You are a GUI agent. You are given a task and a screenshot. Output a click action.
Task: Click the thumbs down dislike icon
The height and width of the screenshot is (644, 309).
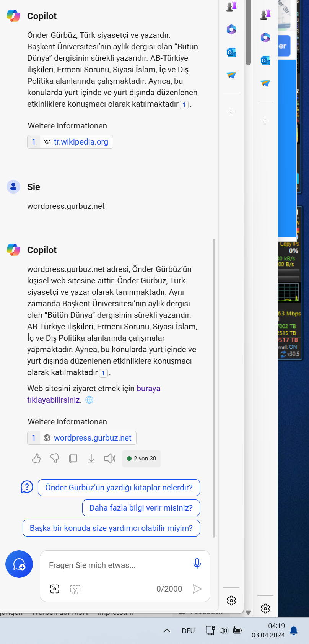click(55, 459)
